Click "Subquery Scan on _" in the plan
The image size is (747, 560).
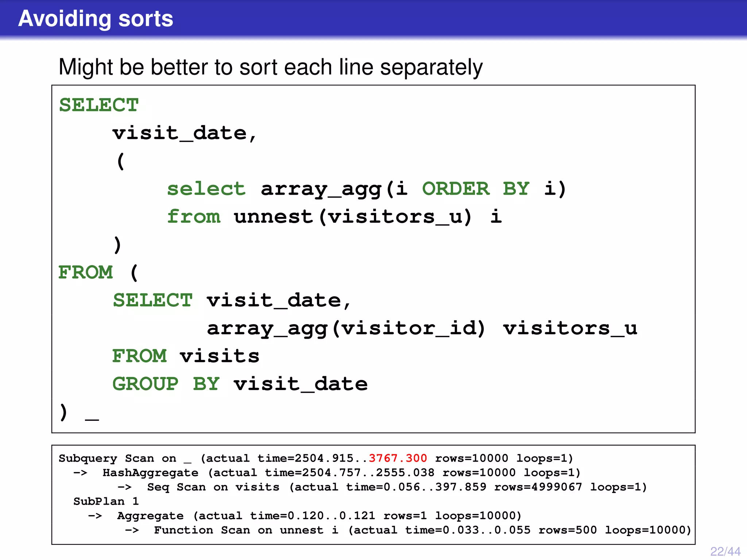click(x=125, y=459)
